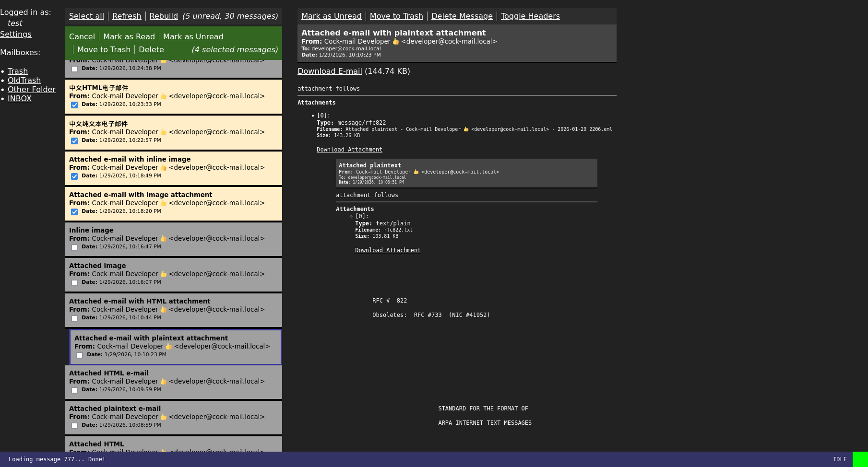The height and width of the screenshot is (467, 868).
Task: Open the INBOX mailbox
Action: tap(20, 98)
